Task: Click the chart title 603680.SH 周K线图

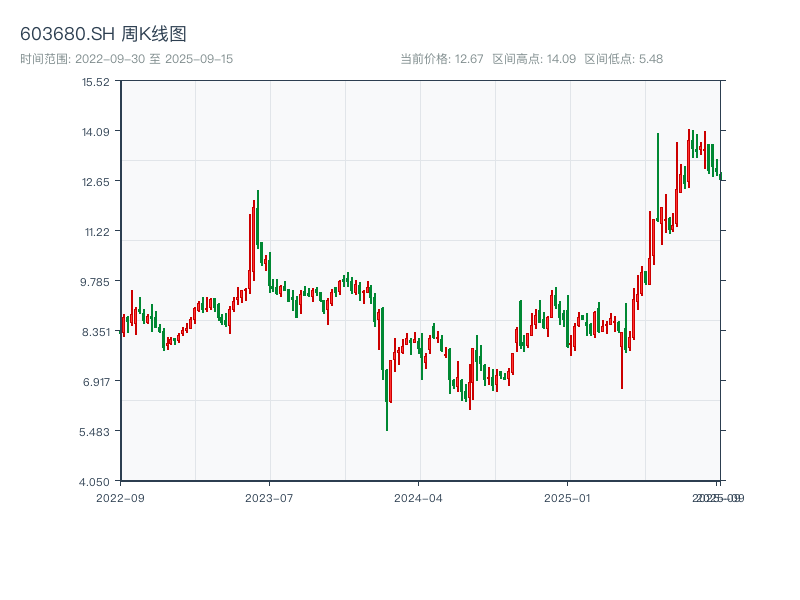Action: [103, 34]
